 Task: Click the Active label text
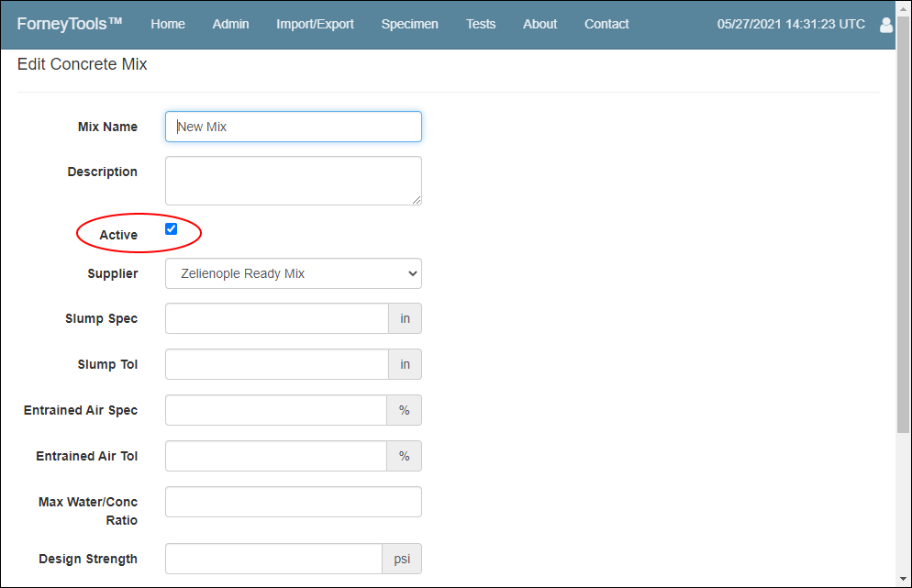[x=118, y=235]
